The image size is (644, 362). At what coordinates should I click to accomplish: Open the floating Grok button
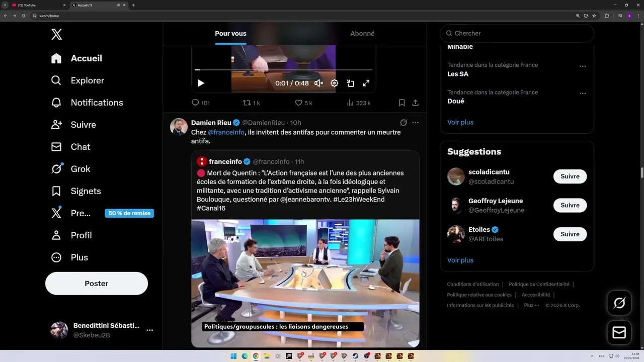(619, 303)
